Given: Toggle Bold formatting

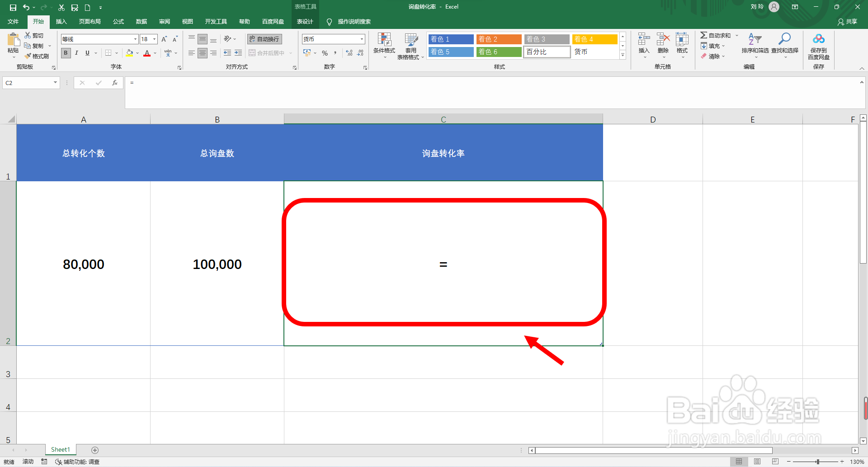Looking at the screenshot, I should (x=66, y=53).
